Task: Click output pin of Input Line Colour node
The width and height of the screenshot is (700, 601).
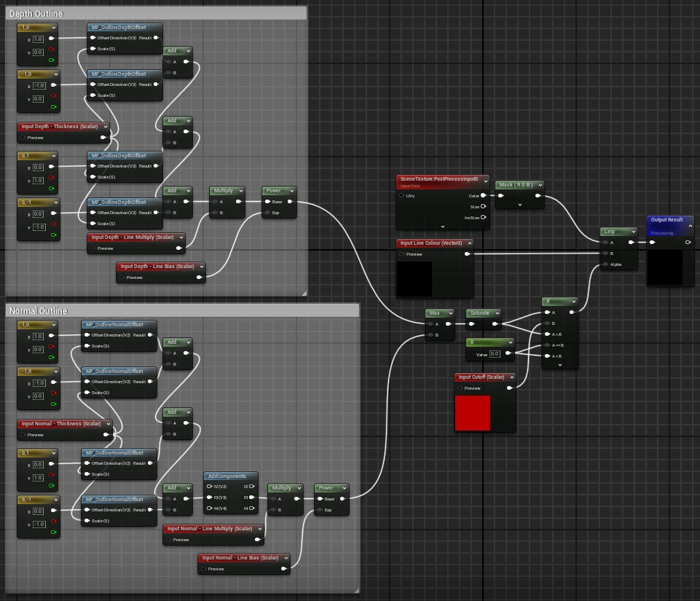Action: (x=467, y=254)
